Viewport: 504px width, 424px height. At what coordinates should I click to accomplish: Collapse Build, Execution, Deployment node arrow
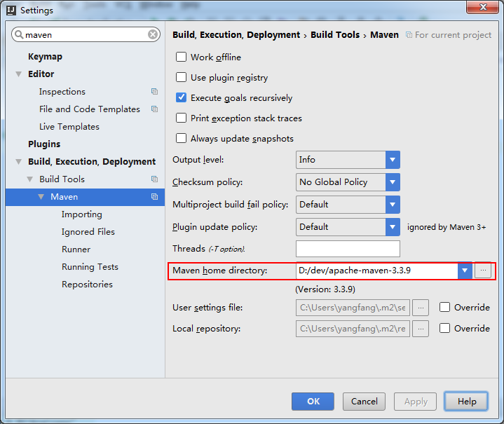coord(19,162)
